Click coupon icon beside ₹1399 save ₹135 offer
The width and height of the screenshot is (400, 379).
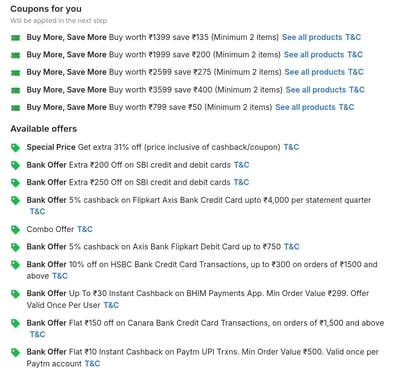click(x=15, y=38)
